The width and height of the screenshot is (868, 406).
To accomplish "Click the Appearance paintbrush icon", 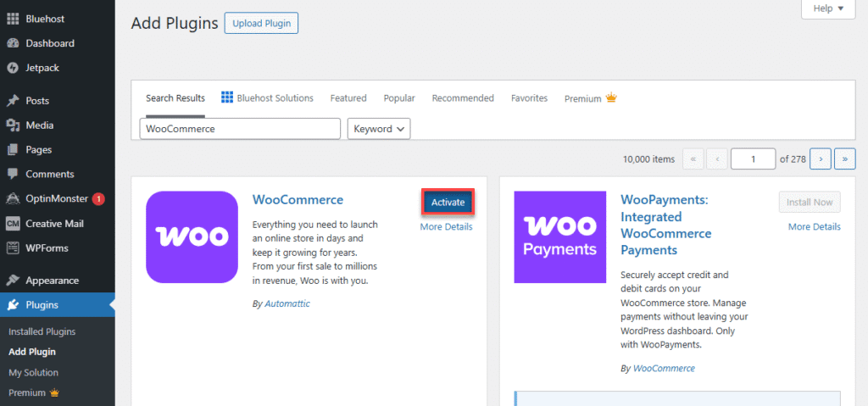I will click(x=13, y=281).
